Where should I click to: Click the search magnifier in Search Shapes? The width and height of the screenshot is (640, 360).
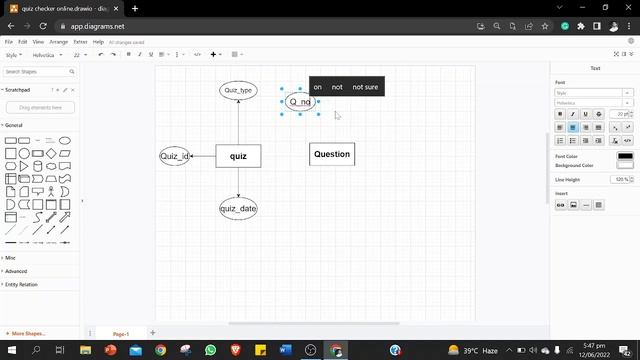(72, 72)
